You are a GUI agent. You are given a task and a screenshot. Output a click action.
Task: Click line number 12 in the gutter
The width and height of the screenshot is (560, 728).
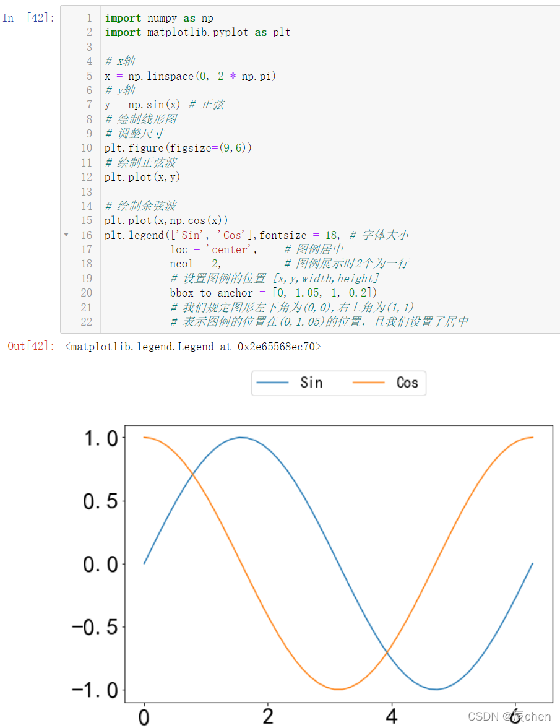[86, 177]
